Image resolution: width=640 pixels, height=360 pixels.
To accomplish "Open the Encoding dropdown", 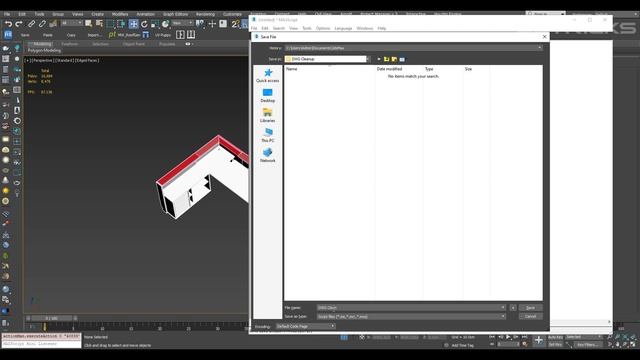I will [305, 326].
